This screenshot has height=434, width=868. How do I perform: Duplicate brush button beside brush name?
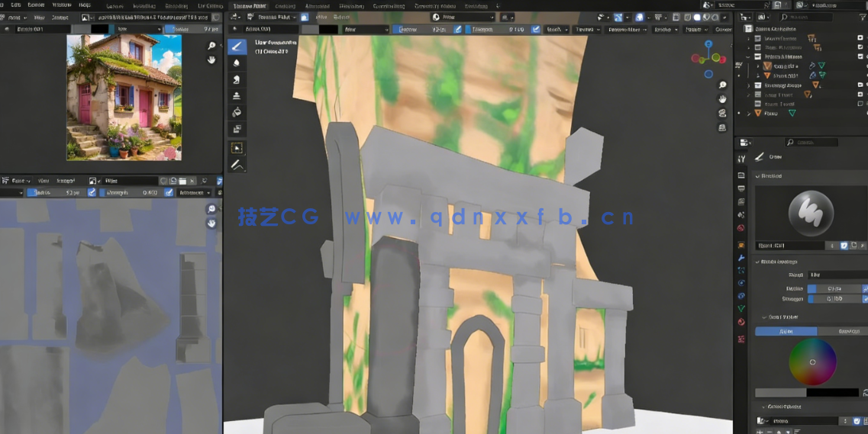click(x=855, y=246)
